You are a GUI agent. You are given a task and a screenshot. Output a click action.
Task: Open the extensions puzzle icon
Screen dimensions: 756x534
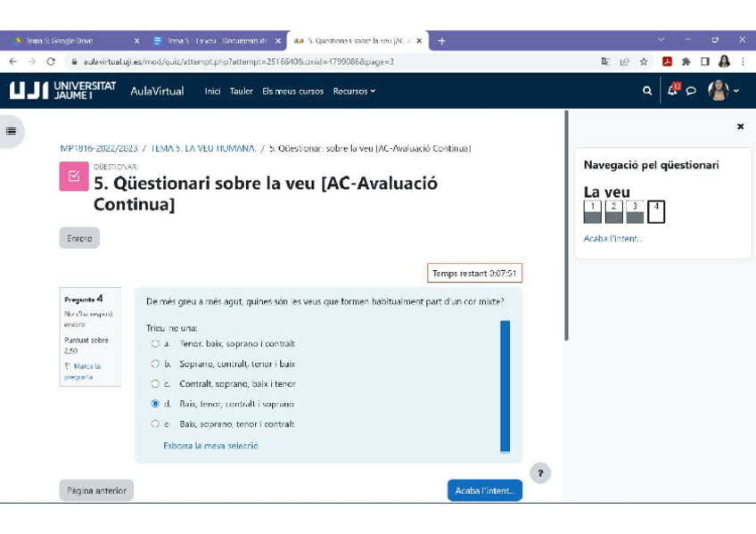pyautogui.click(x=686, y=62)
